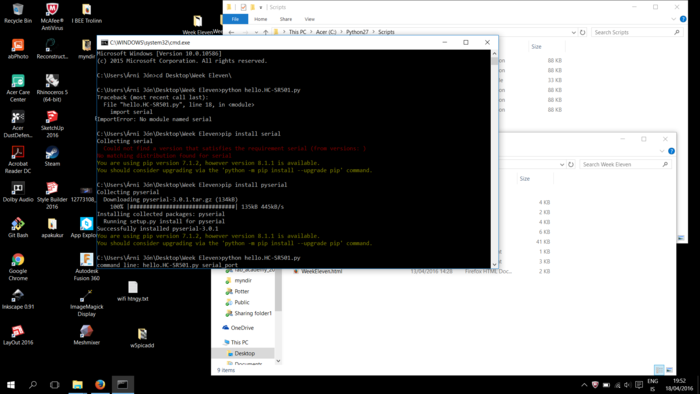Screen dimensions: 700x394
Task: Expand address bar history dropdown in Scripts window
Action: [x=573, y=33]
